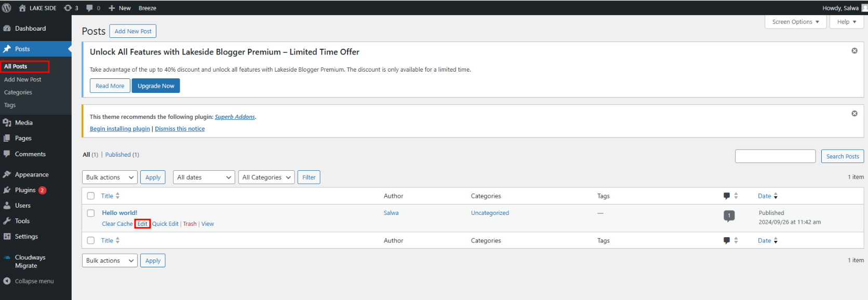Screen dimensions: 868x300
Task: Tick the footer select-all checkbox
Action: tap(91, 241)
